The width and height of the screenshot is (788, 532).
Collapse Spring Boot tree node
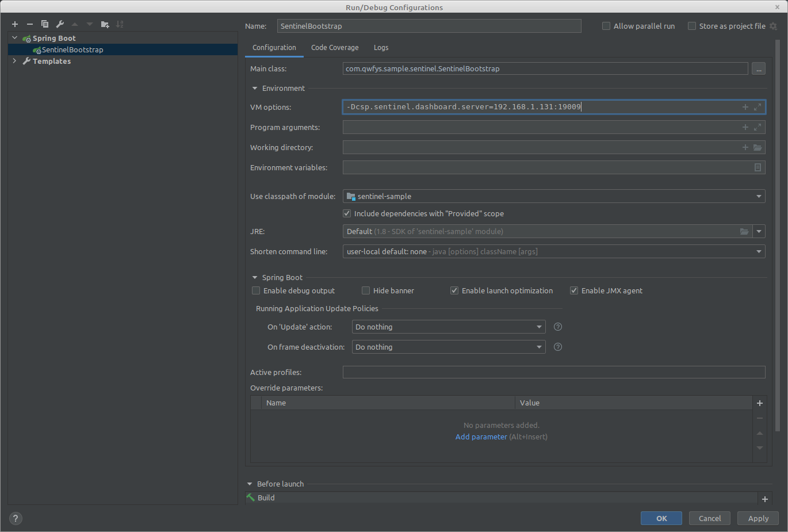click(x=15, y=38)
